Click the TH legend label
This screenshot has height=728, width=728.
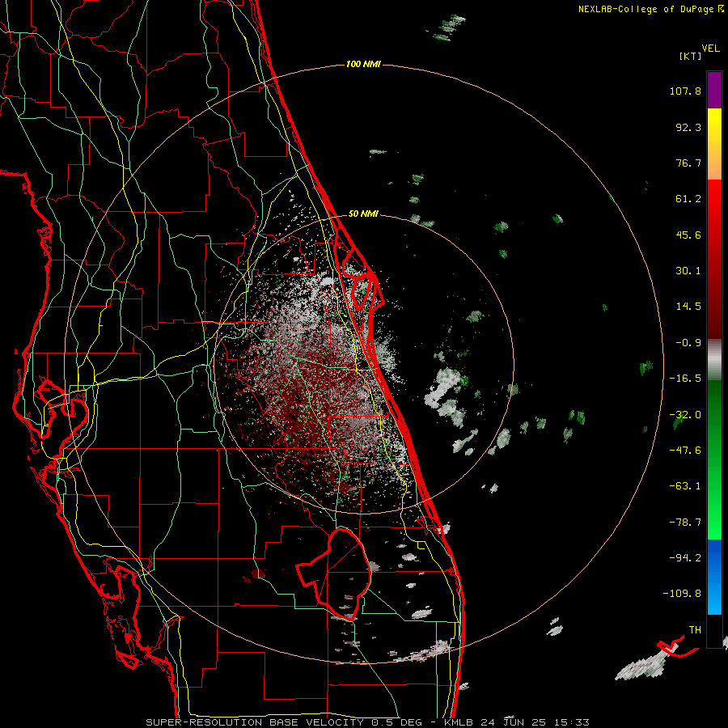pos(695,629)
